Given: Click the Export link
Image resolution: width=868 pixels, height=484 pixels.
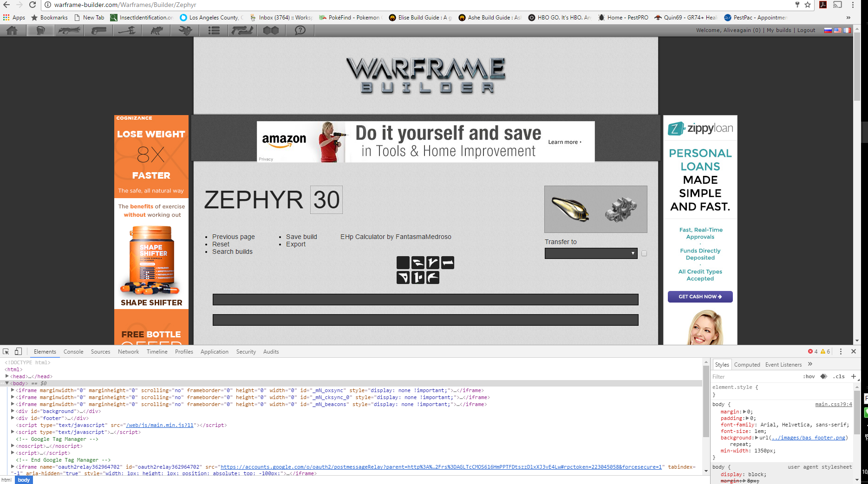Looking at the screenshot, I should (x=296, y=244).
